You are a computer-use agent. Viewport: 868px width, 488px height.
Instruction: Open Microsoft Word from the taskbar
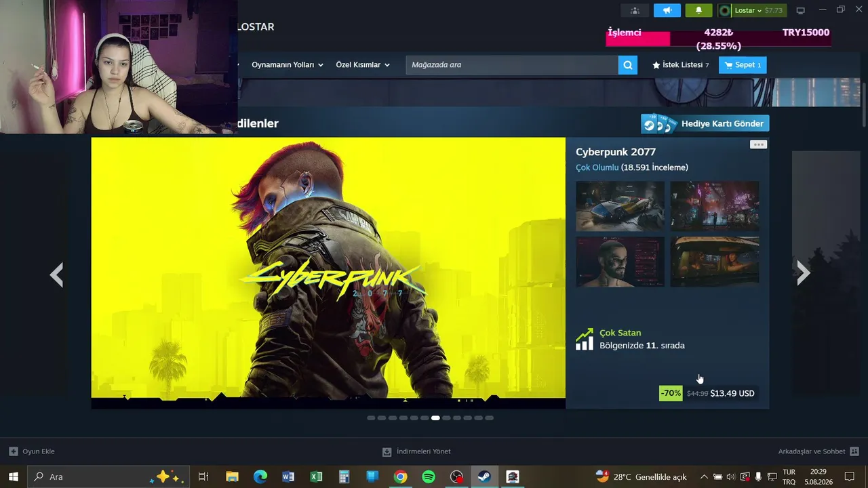pos(288,476)
